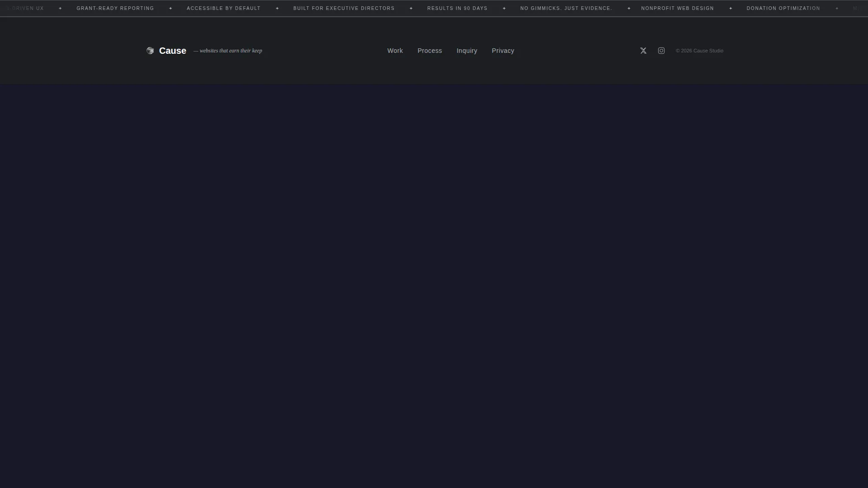The image size is (868, 488).
Task: Click 'NONPROFIT WEB DESIGN' ticker text
Action: (x=678, y=8)
